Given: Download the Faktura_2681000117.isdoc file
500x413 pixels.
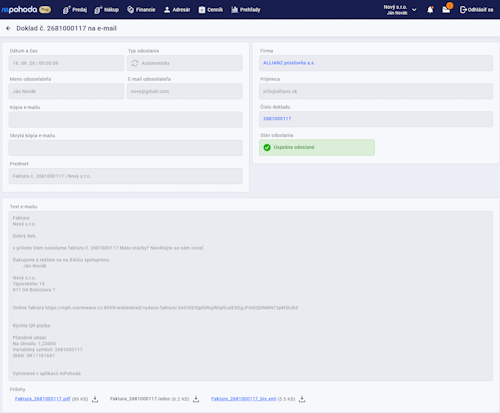Looking at the screenshot, I should [x=196, y=399].
